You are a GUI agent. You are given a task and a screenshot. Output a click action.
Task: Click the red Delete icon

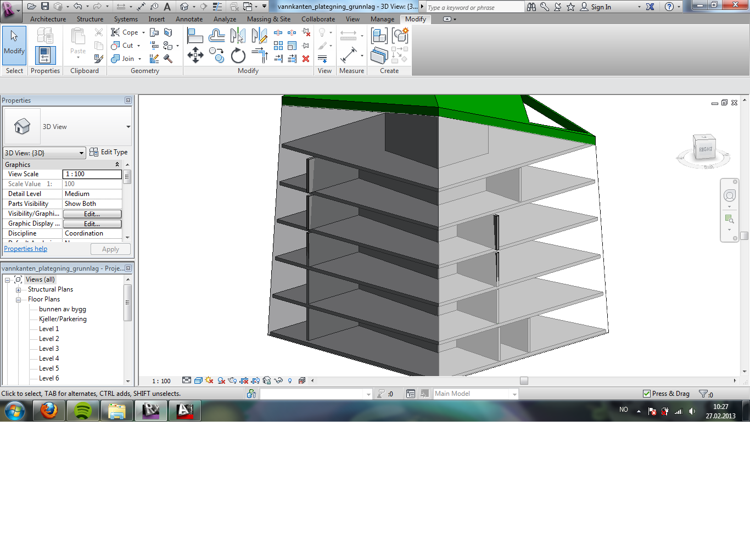[x=306, y=59]
